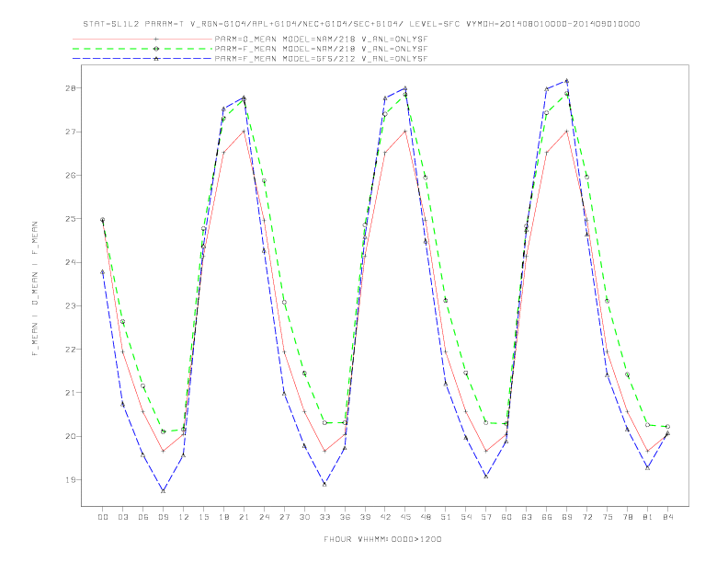728x563 pixels.
Task: Select the red O_MEAN NAM/218 legend label
Action: [321, 39]
